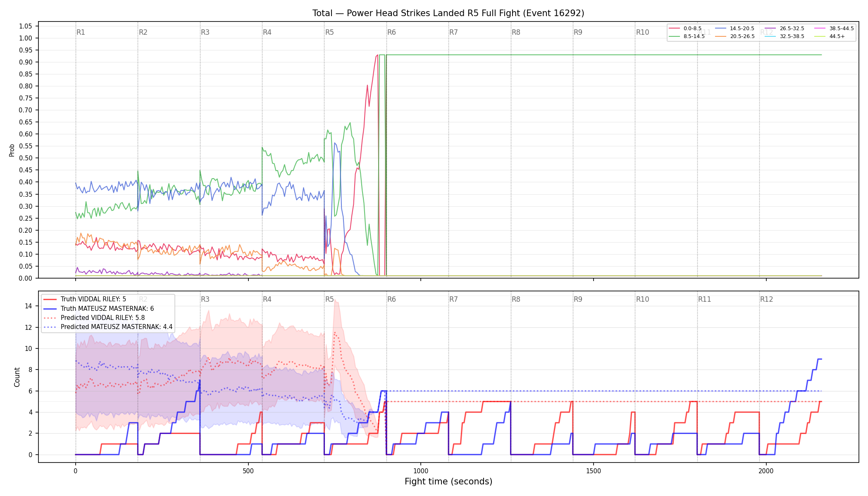Screen dimensions: 868x496
Task: Click the blue line swatch beside 14.5-20.5
Action: click(x=721, y=29)
